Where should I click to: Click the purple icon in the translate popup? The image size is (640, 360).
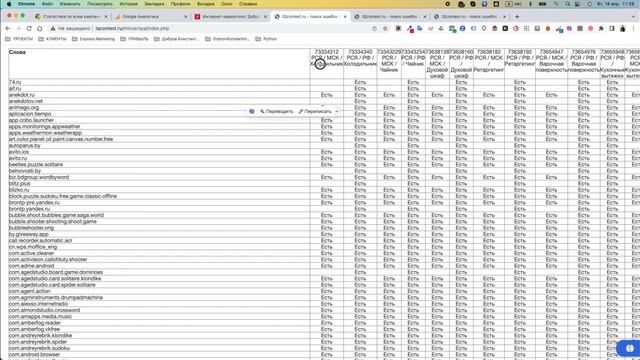click(252, 111)
